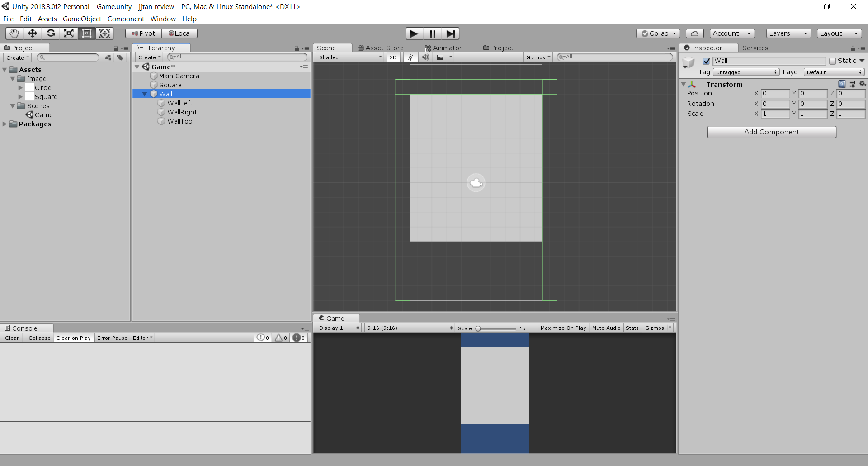
Task: Expand the Packages folder
Action: pos(5,124)
